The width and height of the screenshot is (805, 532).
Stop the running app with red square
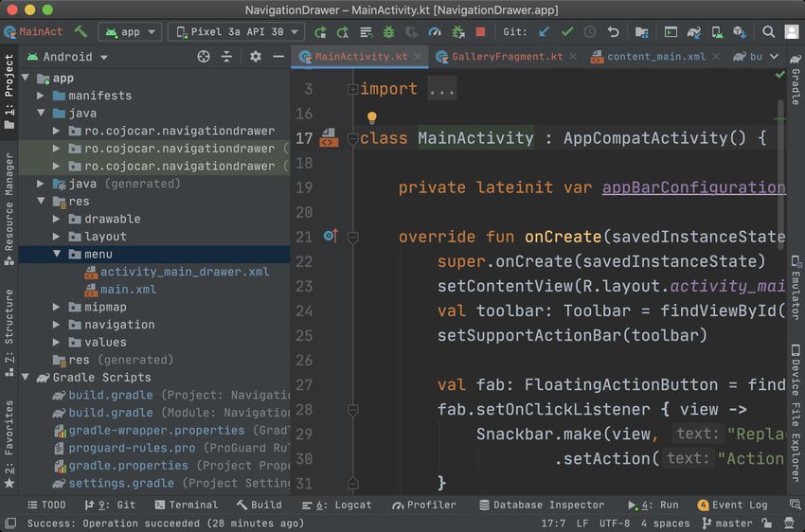pyautogui.click(x=480, y=32)
